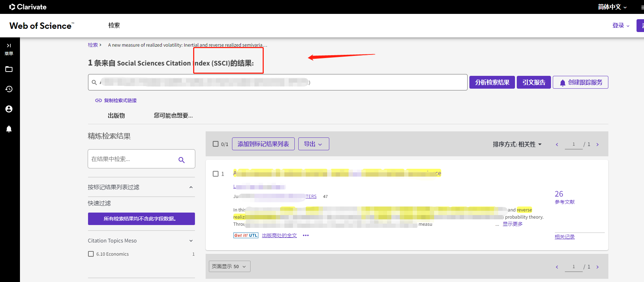Expand Citation Topics Meso section
The width and height of the screenshot is (644, 282).
tap(191, 241)
